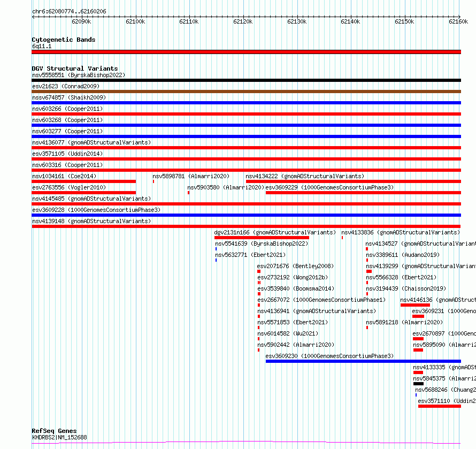Click the 62120k ruler position label

(243, 21)
